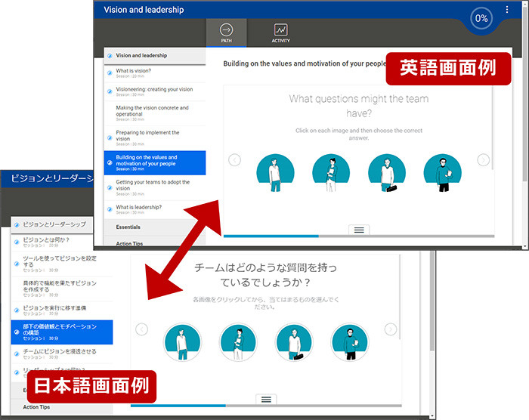Expand Action Tips in Japanese sidebar

tap(62, 407)
